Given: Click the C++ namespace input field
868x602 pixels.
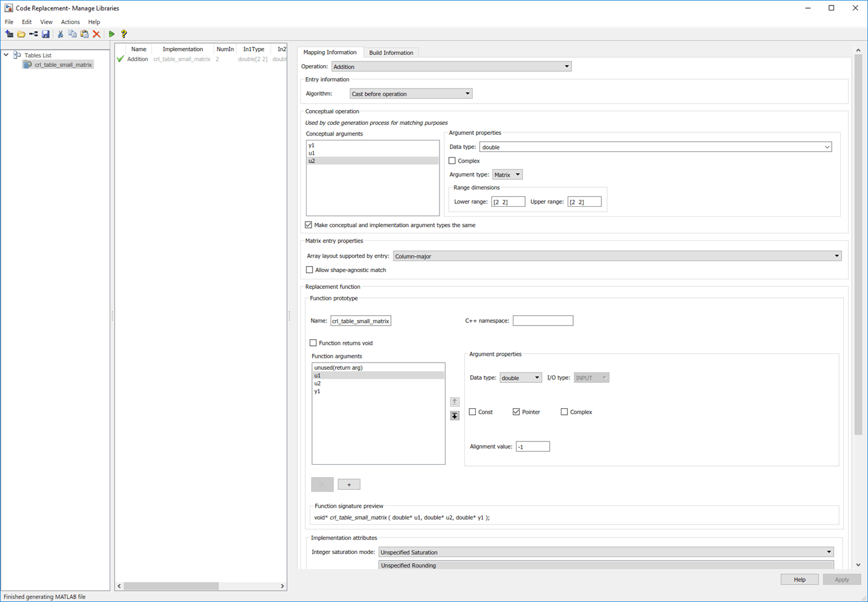Looking at the screenshot, I should (543, 321).
